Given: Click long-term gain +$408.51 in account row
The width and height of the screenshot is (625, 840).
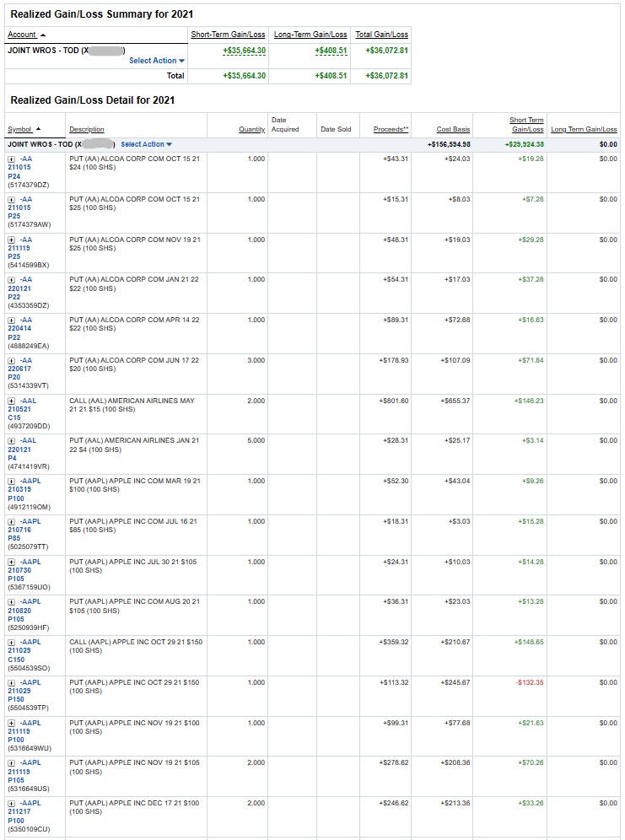Looking at the screenshot, I should (331, 51).
